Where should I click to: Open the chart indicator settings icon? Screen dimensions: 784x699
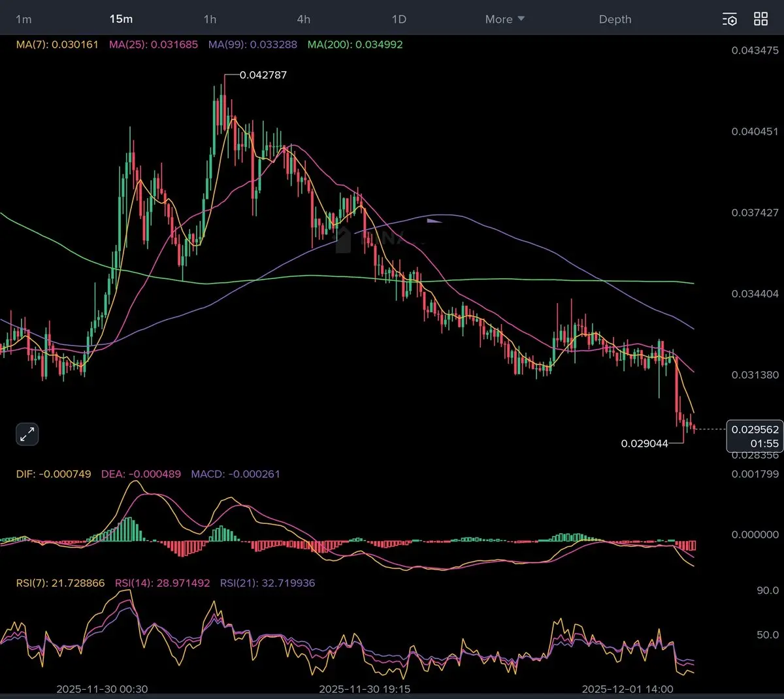(730, 19)
